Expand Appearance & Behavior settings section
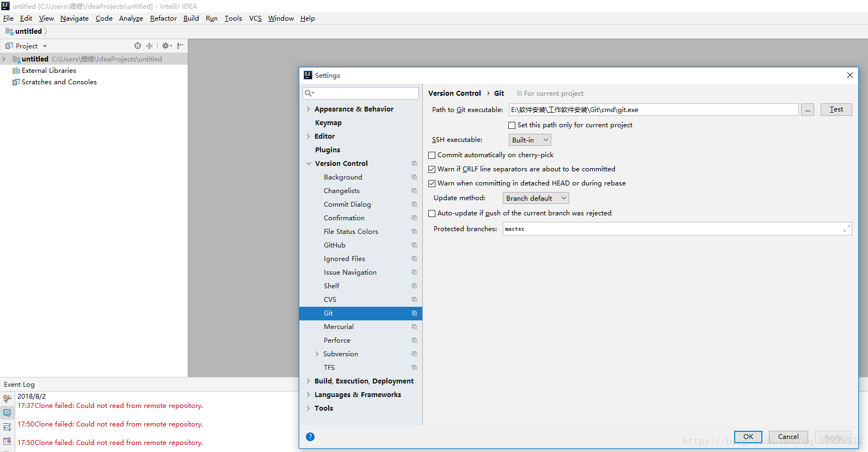The width and height of the screenshot is (868, 452). 309,109
